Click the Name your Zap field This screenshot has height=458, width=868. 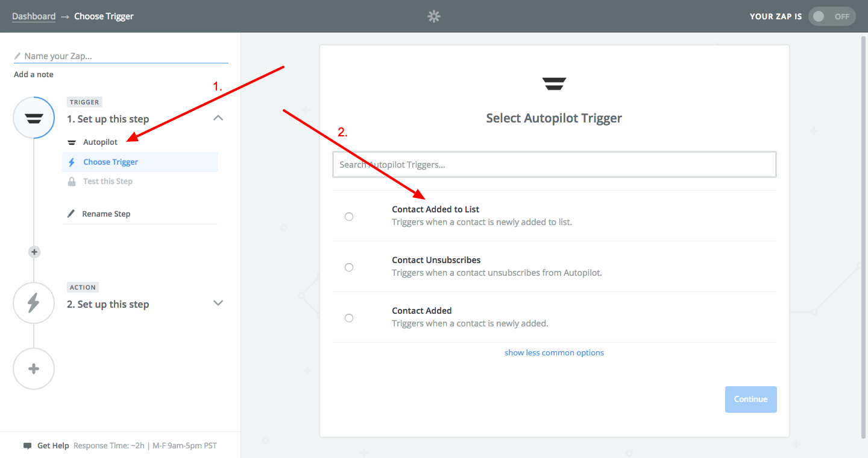tap(121, 56)
